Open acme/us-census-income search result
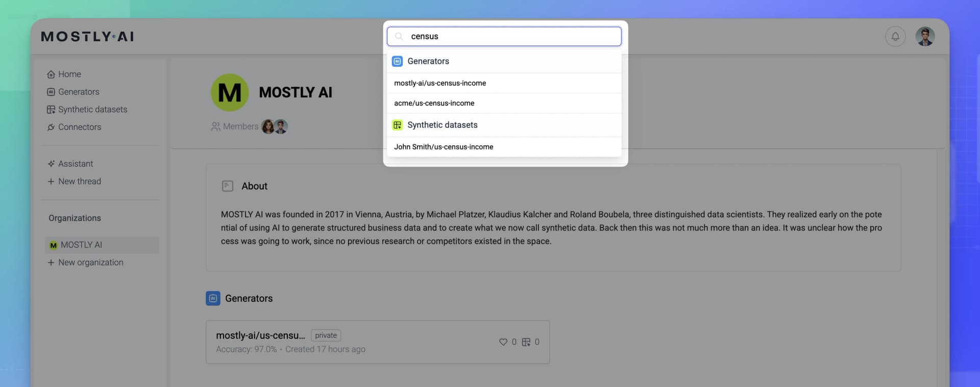The image size is (980, 387). click(x=504, y=103)
